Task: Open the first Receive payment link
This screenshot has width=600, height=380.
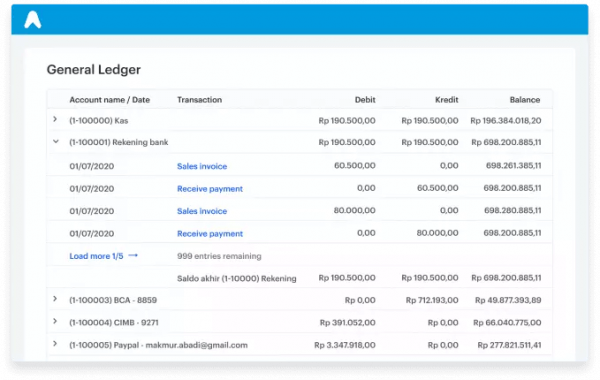Action: (210, 189)
